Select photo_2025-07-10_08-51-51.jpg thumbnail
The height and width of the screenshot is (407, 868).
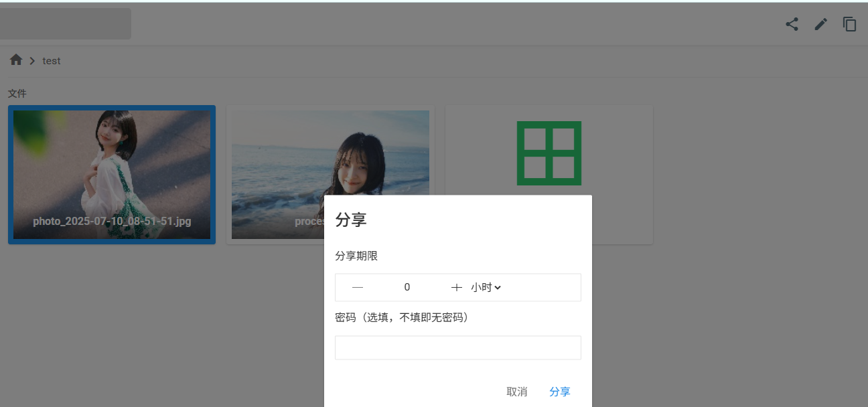[x=112, y=175]
